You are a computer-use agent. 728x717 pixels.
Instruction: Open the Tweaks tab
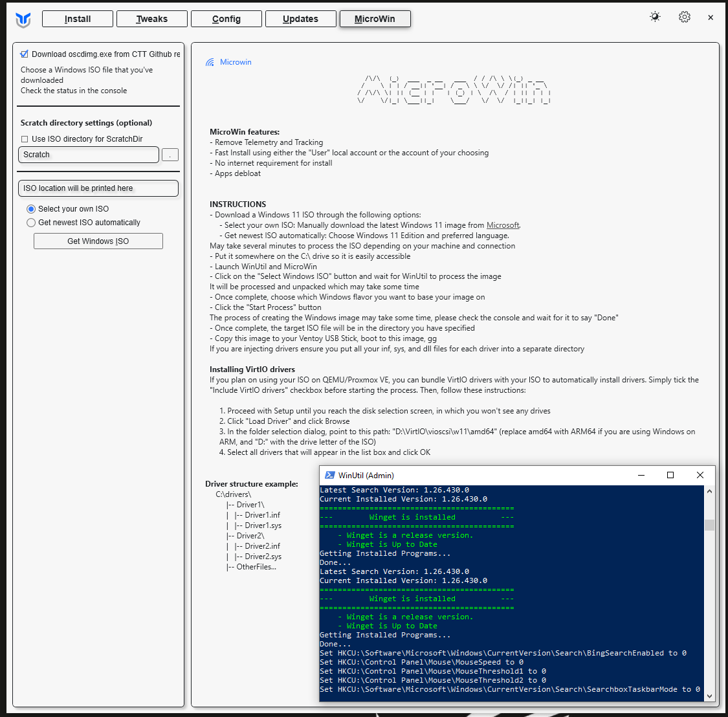[152, 19]
